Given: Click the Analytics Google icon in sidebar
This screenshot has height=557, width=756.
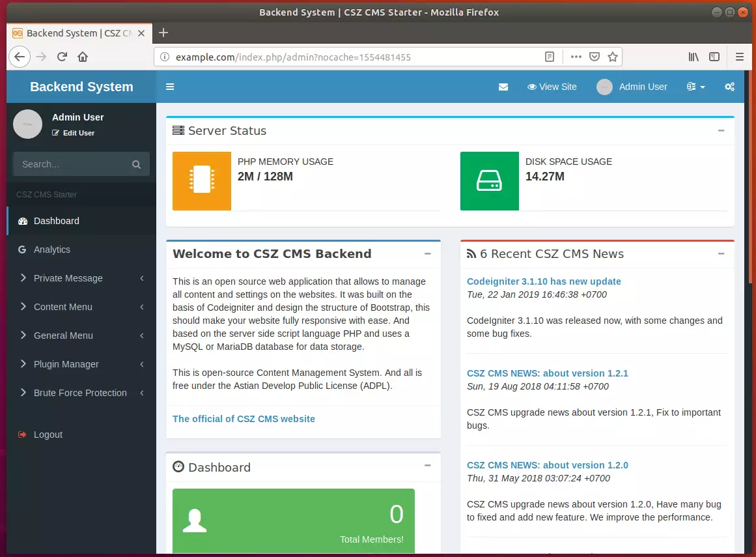Looking at the screenshot, I should (x=22, y=250).
